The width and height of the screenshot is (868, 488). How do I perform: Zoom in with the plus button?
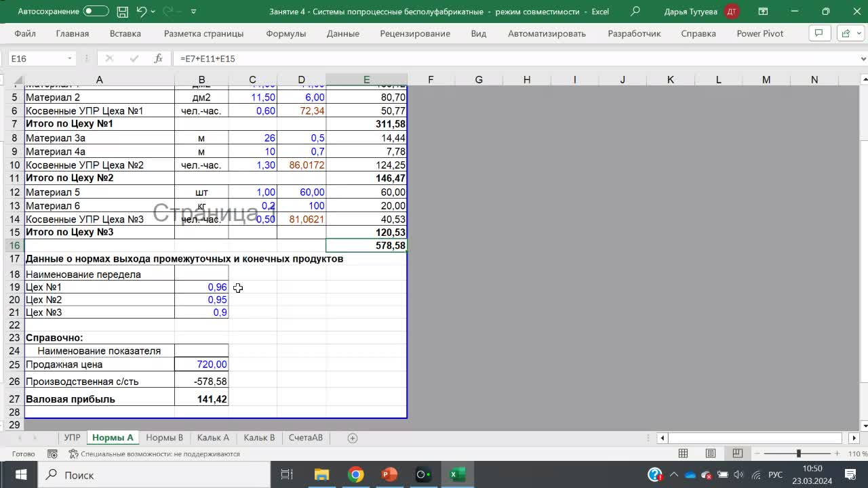tap(837, 453)
